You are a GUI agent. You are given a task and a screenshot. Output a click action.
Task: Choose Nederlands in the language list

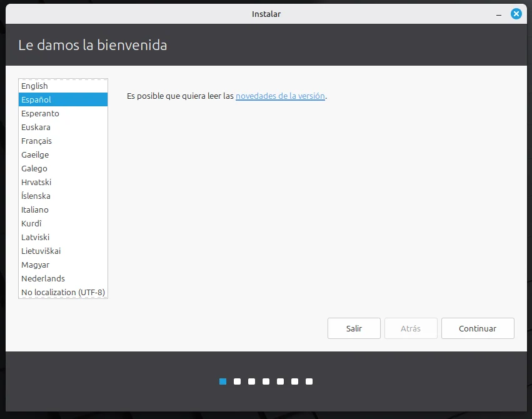43,278
